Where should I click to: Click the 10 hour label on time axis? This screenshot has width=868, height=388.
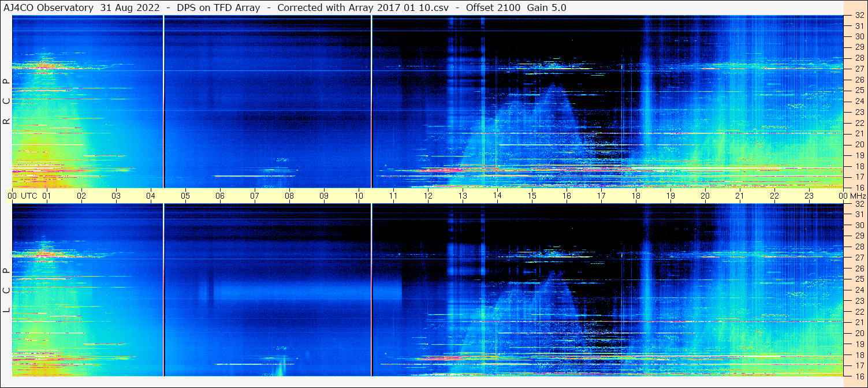tap(359, 196)
